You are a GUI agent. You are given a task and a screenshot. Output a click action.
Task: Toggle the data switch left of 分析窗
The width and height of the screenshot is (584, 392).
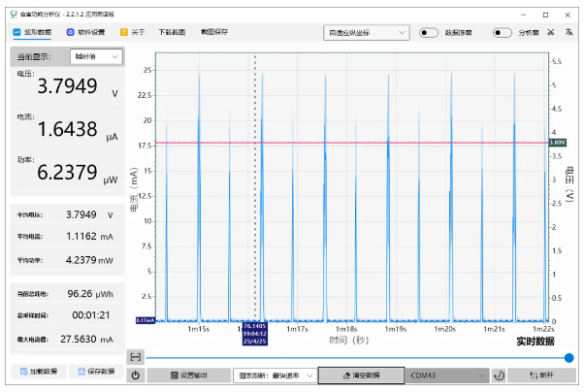click(x=428, y=33)
